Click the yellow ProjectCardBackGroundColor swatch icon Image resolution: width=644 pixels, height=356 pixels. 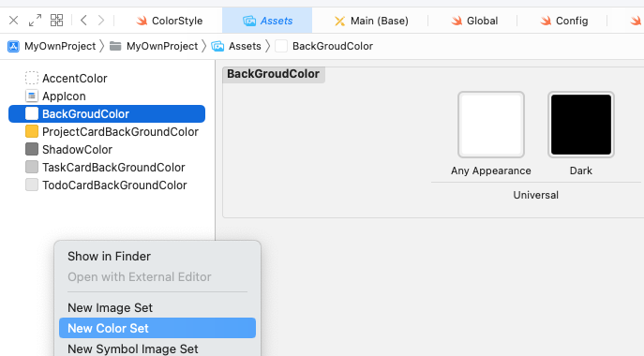[32, 131]
